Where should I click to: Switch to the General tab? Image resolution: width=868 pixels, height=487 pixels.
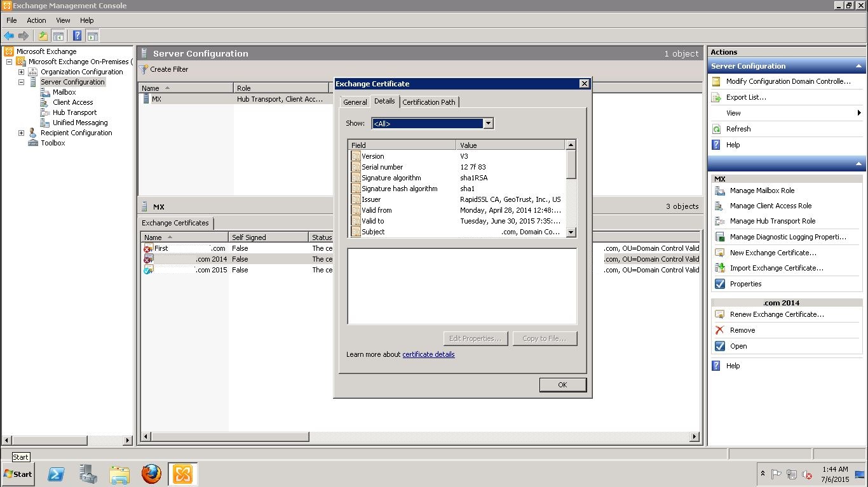(x=355, y=102)
